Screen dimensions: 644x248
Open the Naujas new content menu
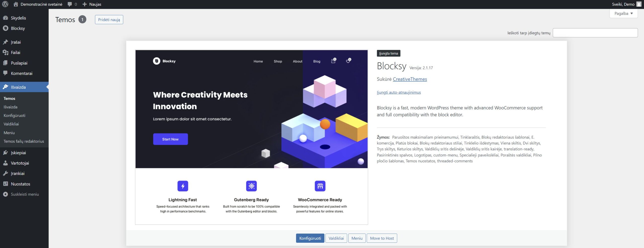tap(92, 4)
